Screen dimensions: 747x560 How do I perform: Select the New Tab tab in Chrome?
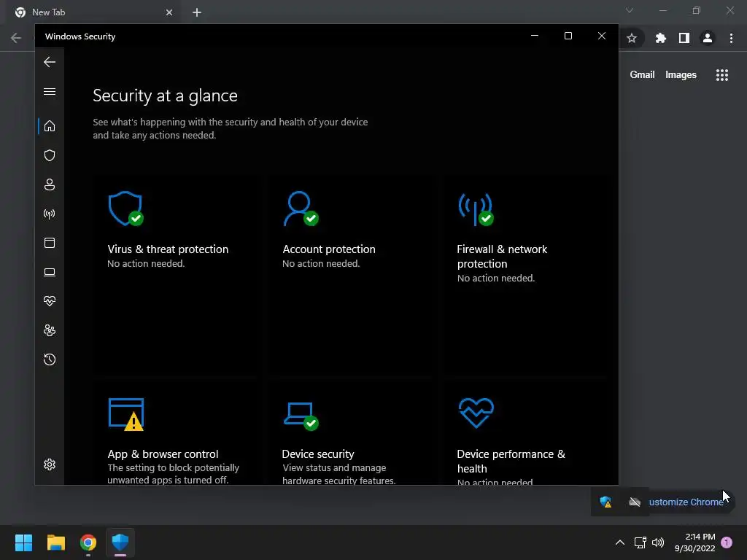(x=92, y=12)
